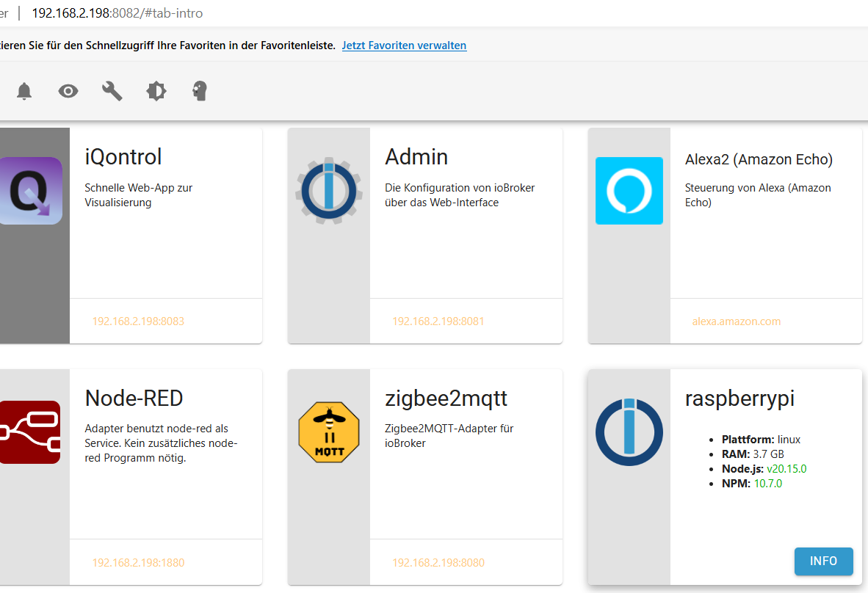The width and height of the screenshot is (868, 593).
Task: Click the Admin gear logo
Action: tap(329, 191)
